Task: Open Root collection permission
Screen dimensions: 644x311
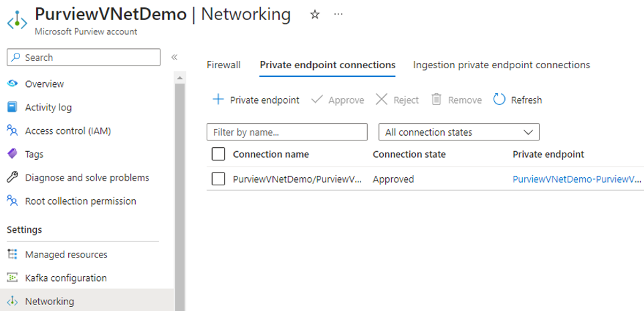Action: pyautogui.click(x=80, y=201)
